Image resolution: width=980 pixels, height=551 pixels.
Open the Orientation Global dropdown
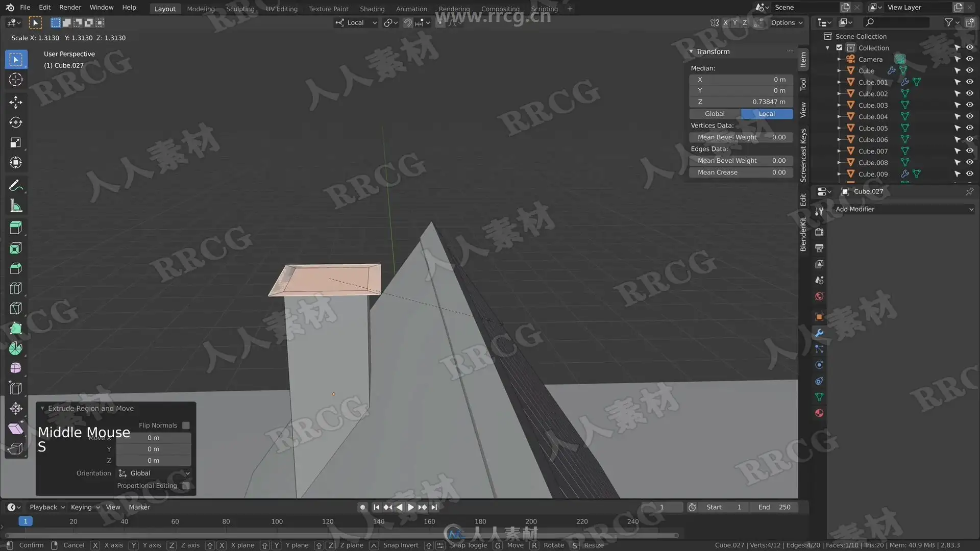tap(154, 473)
